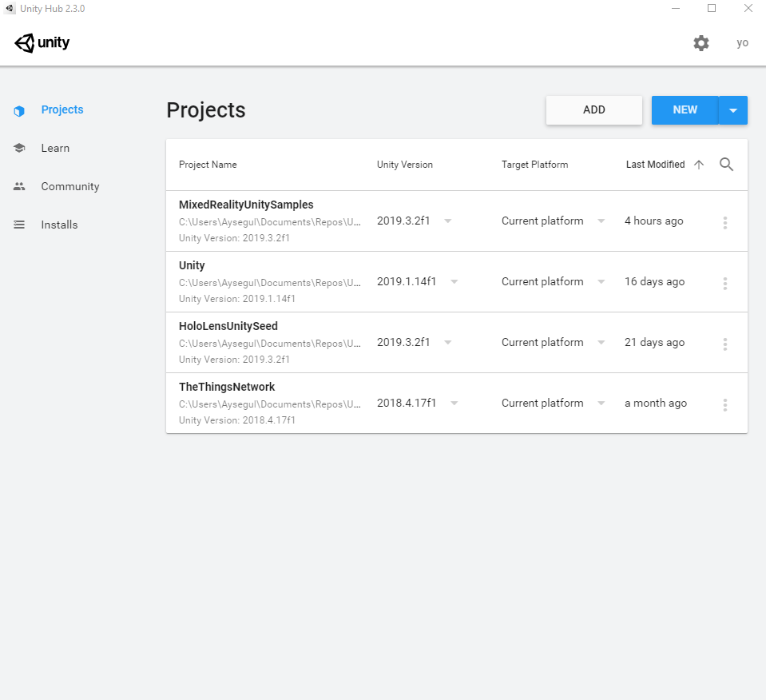Click the '4 hours ago' timestamp
The width and height of the screenshot is (766, 700).
(653, 221)
